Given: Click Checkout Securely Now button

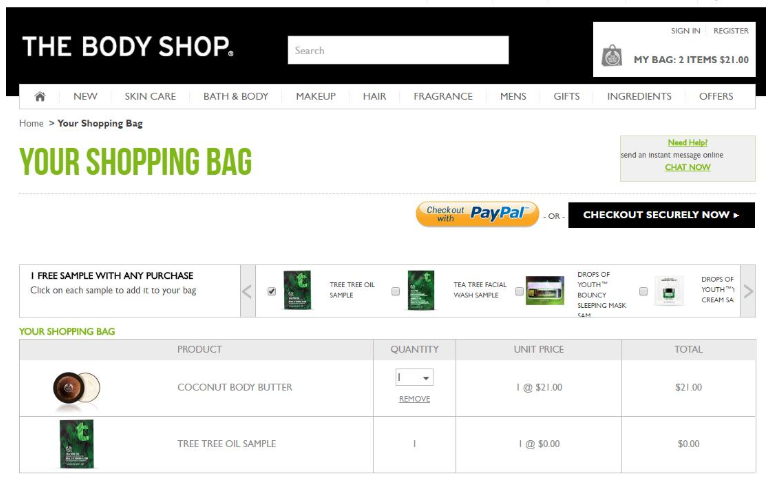Looking at the screenshot, I should coord(661,215).
